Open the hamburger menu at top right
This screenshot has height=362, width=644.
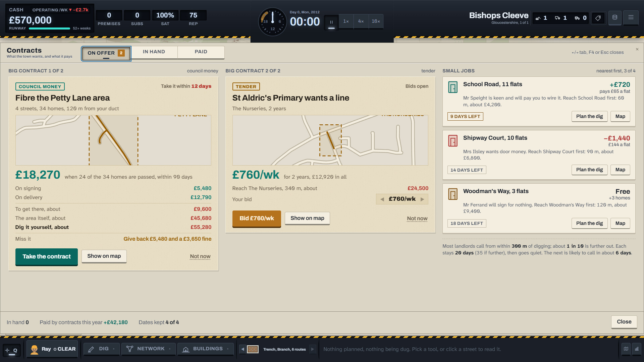click(x=631, y=17)
